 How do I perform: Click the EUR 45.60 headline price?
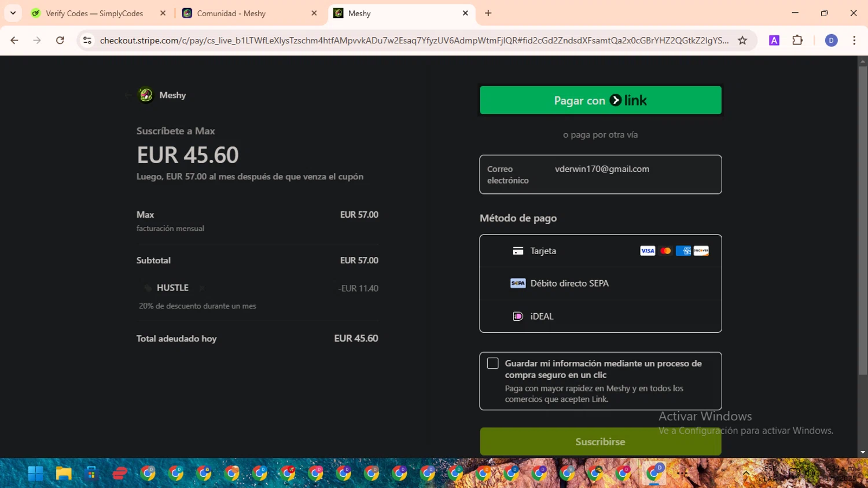[187, 155]
